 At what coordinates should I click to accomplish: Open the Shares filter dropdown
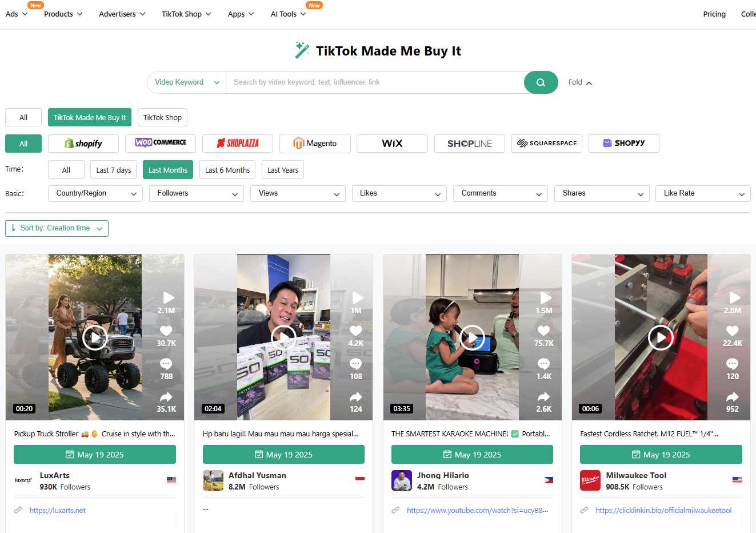tap(602, 193)
